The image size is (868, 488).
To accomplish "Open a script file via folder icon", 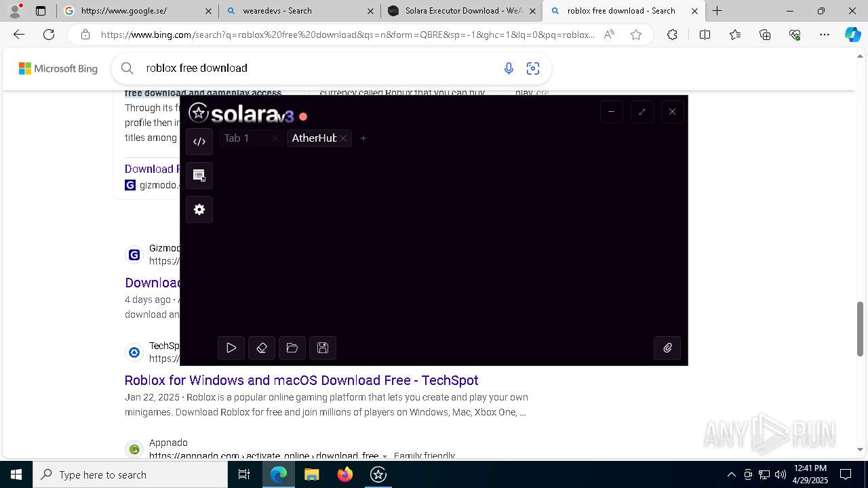I will click(x=292, y=348).
